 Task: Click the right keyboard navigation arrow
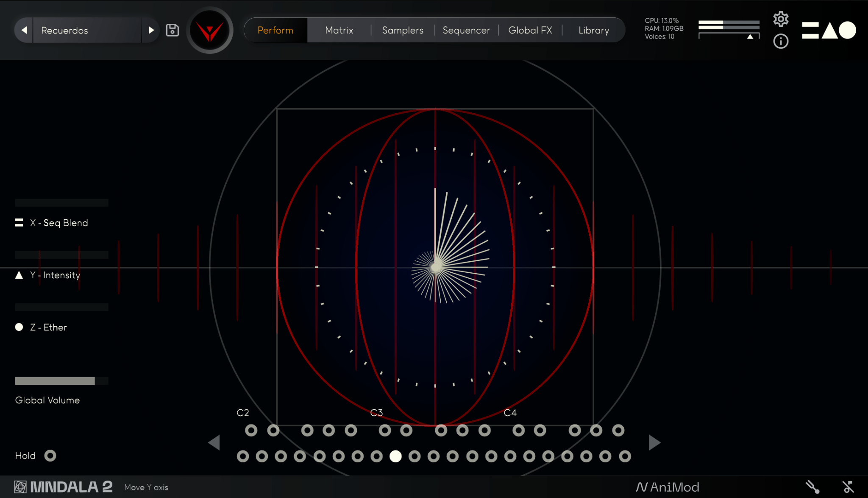[x=654, y=442]
